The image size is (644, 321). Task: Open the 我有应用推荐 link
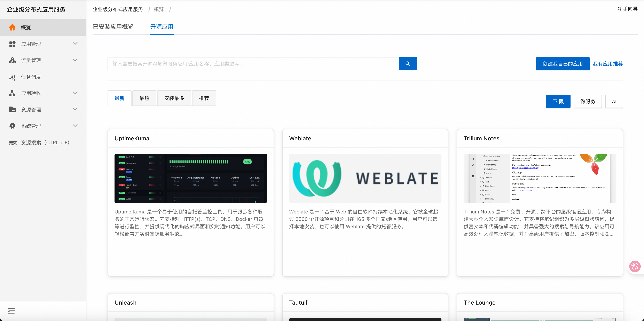coord(607,64)
